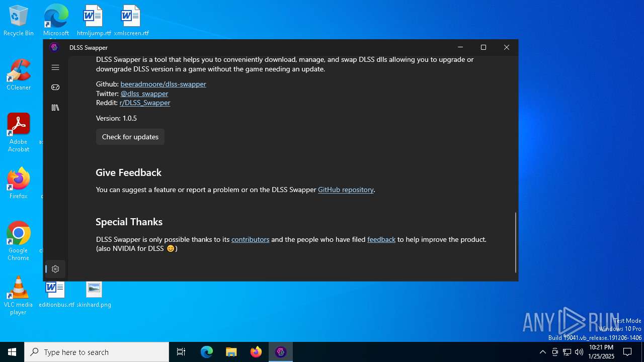This screenshot has height=362, width=644.
Task: Open Task View on the taskbar
Action: (181, 352)
